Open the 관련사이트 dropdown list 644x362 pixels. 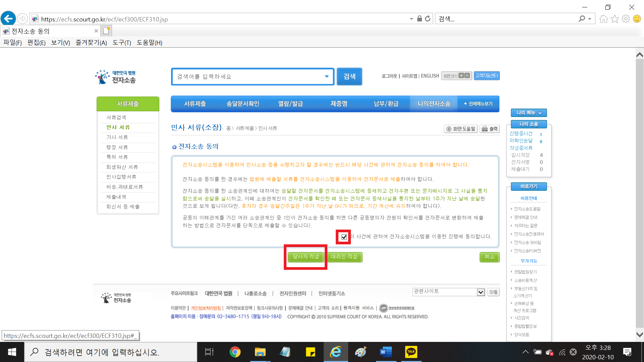pyautogui.click(x=481, y=292)
